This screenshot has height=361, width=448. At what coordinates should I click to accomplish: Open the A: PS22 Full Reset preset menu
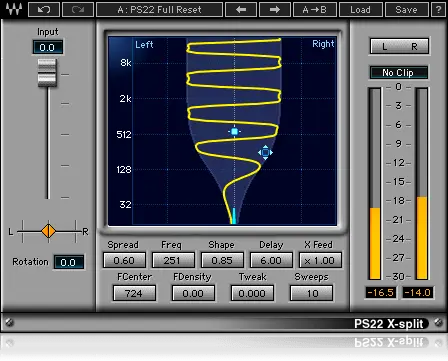pyautogui.click(x=160, y=9)
